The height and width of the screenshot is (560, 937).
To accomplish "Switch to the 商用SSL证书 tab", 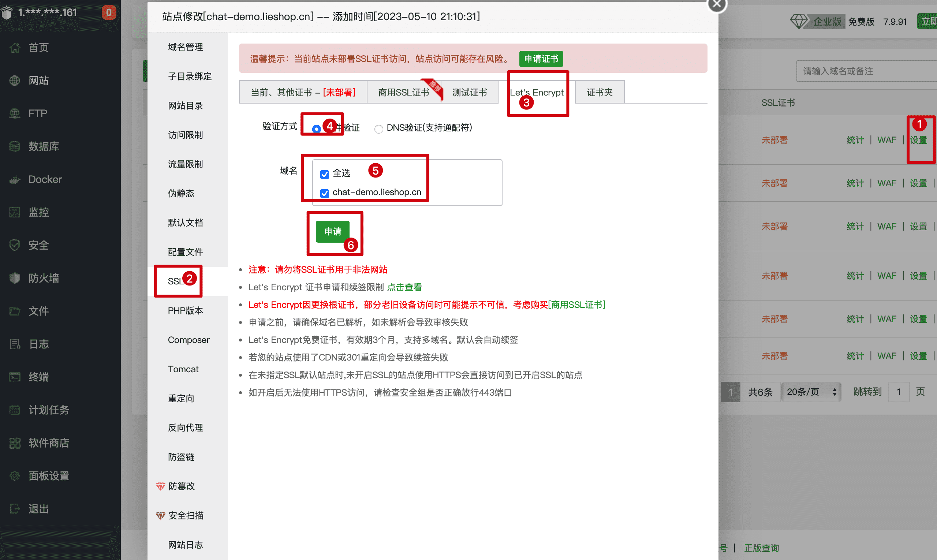I will pyautogui.click(x=404, y=92).
